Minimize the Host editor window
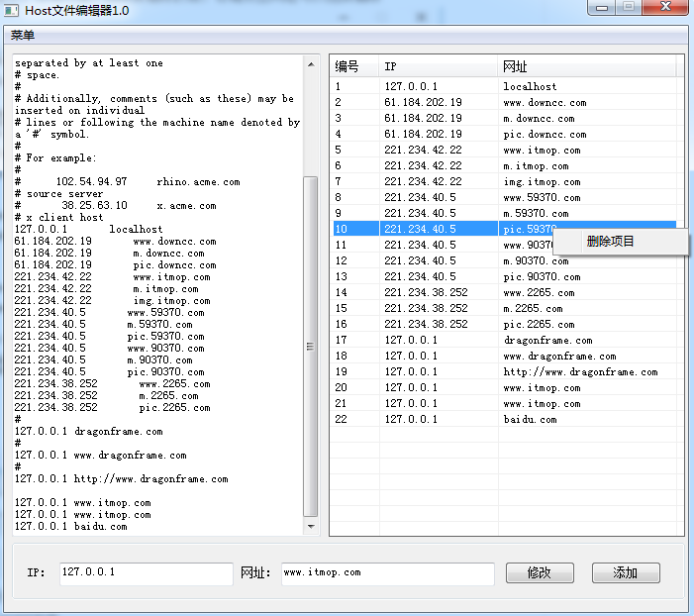This screenshot has height=616, width=694. (603, 8)
